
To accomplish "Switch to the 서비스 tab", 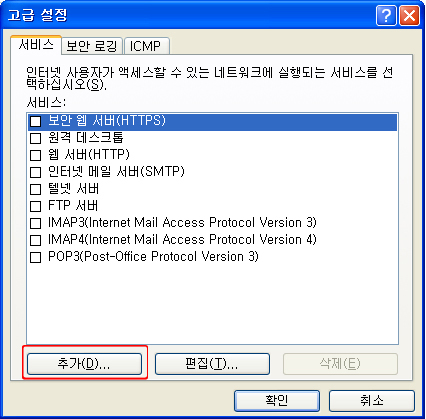I will [x=36, y=45].
